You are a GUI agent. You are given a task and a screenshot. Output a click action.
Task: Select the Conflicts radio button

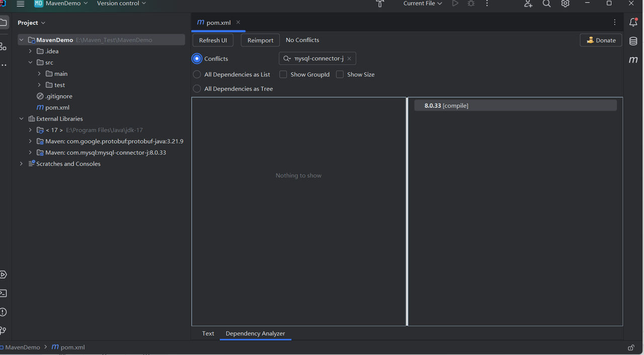pyautogui.click(x=197, y=58)
